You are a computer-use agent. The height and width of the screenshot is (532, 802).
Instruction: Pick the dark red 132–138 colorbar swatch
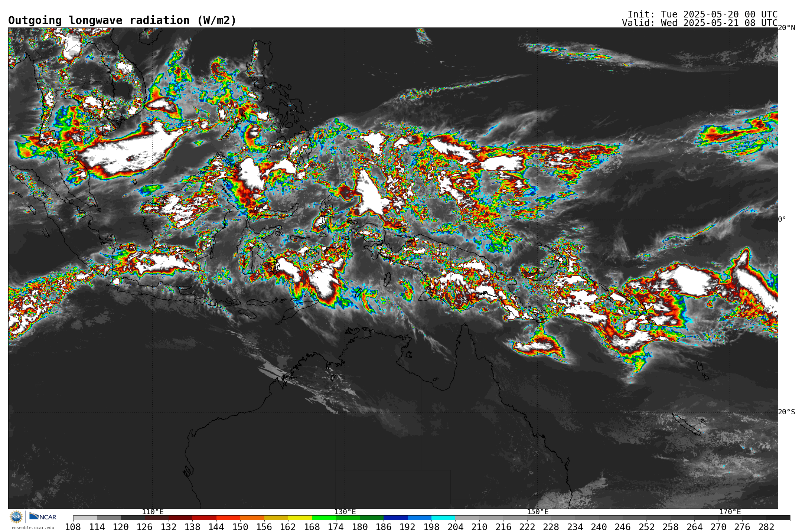point(180,518)
